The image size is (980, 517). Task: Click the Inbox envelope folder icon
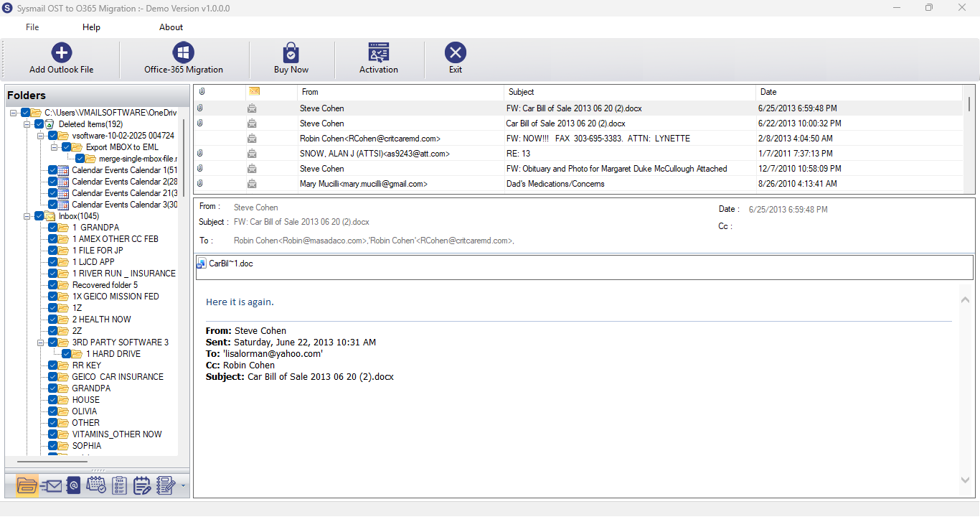click(x=50, y=216)
